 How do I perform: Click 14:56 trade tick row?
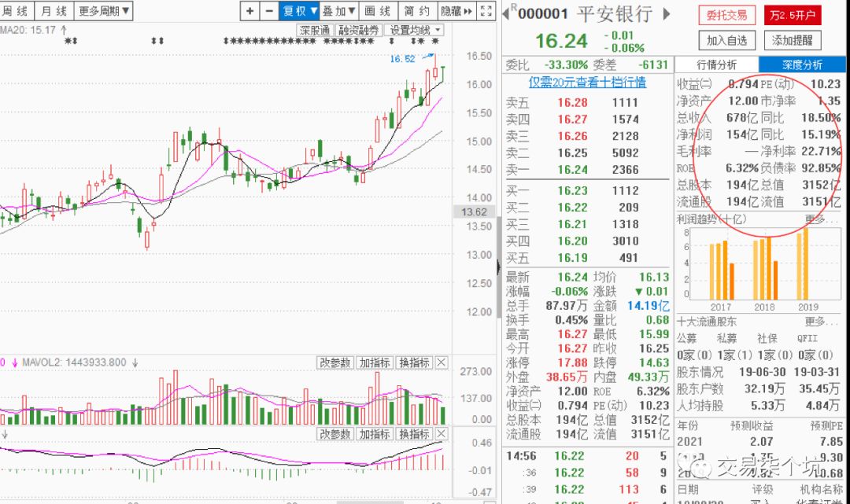(586, 456)
